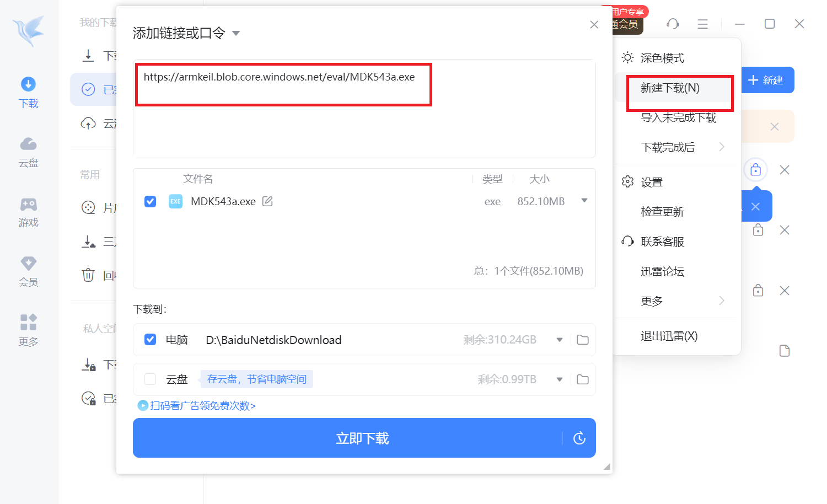Click the EXE file type icon
The height and width of the screenshot is (504, 827).
pos(175,201)
